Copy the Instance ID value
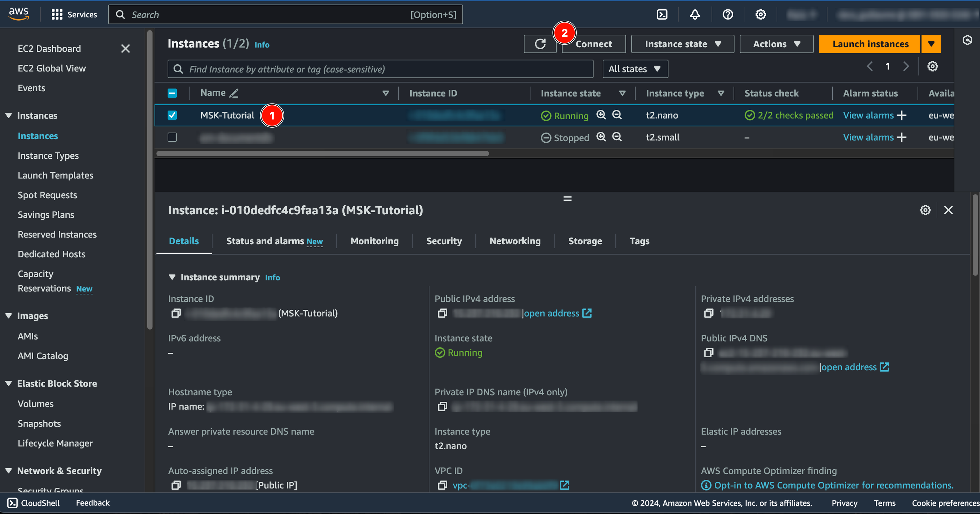This screenshot has width=980, height=514. point(176,313)
